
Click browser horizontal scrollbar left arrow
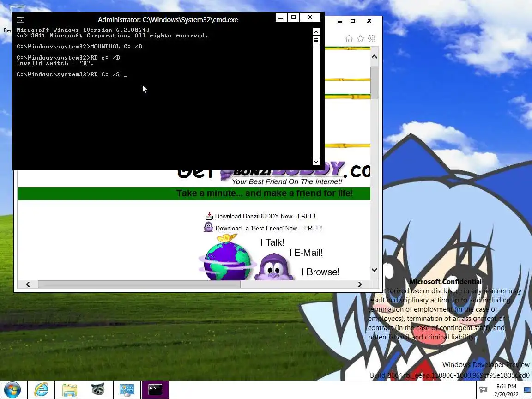tap(28, 284)
